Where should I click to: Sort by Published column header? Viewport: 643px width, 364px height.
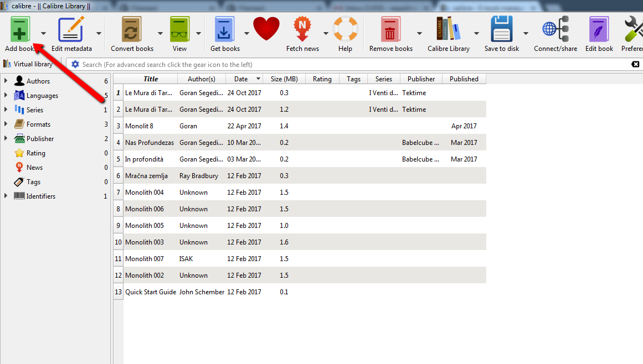[464, 79]
